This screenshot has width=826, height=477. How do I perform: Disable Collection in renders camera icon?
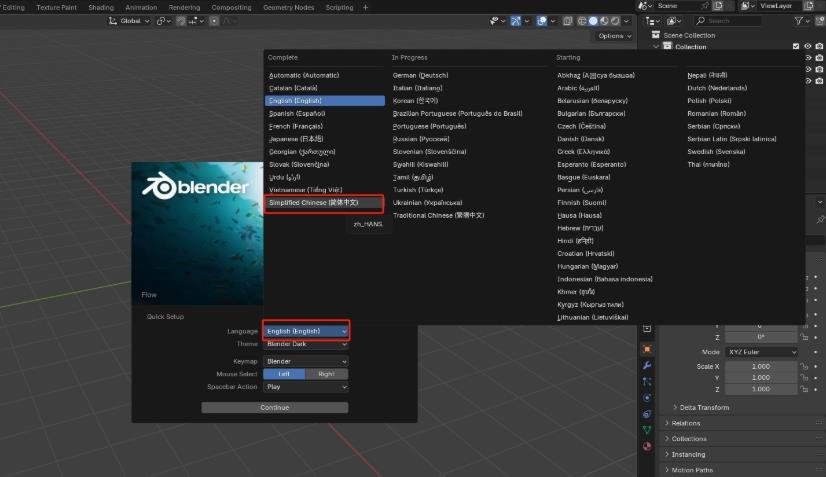[819, 46]
